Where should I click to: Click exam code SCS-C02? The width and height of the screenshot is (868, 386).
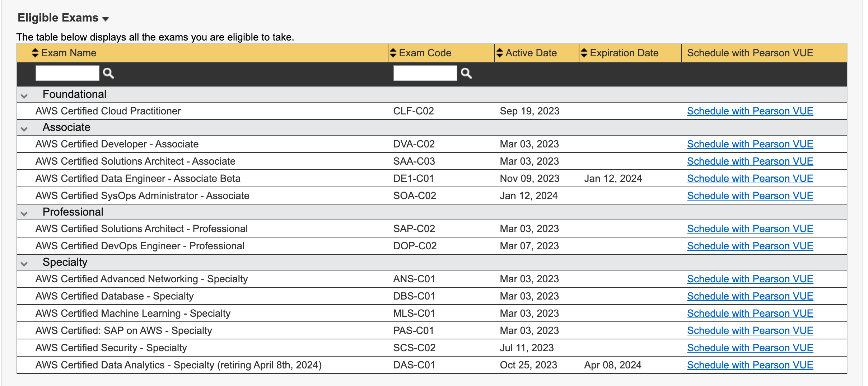[x=414, y=348]
